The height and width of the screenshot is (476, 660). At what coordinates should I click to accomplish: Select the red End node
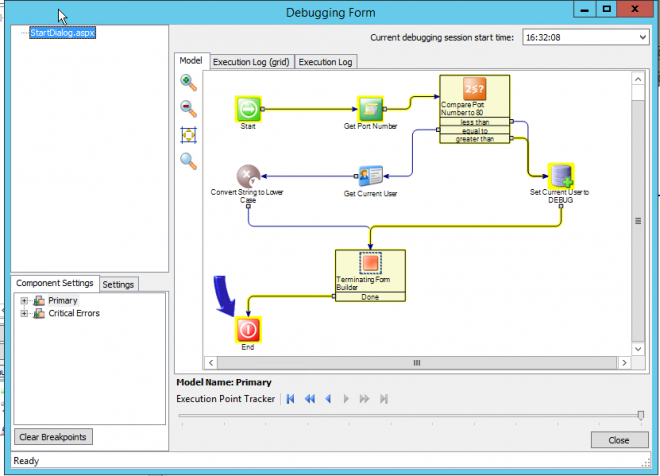point(248,330)
